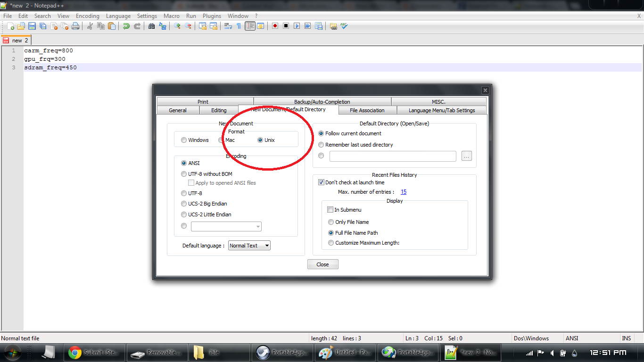
Task: Open the Default language Normal Text dropdown
Action: (x=249, y=246)
